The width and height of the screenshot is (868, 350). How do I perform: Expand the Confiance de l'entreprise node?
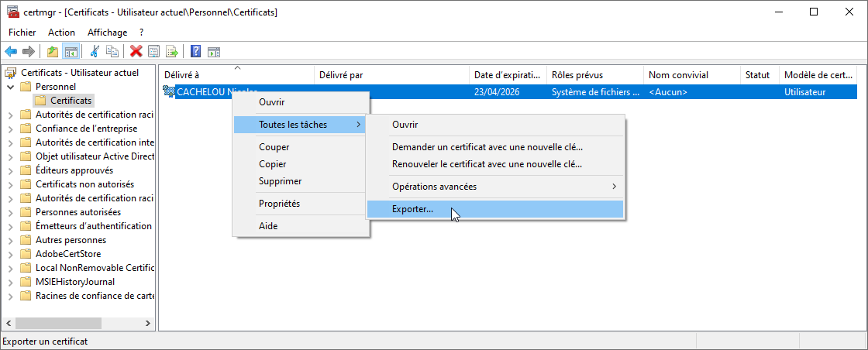pyautogui.click(x=11, y=129)
